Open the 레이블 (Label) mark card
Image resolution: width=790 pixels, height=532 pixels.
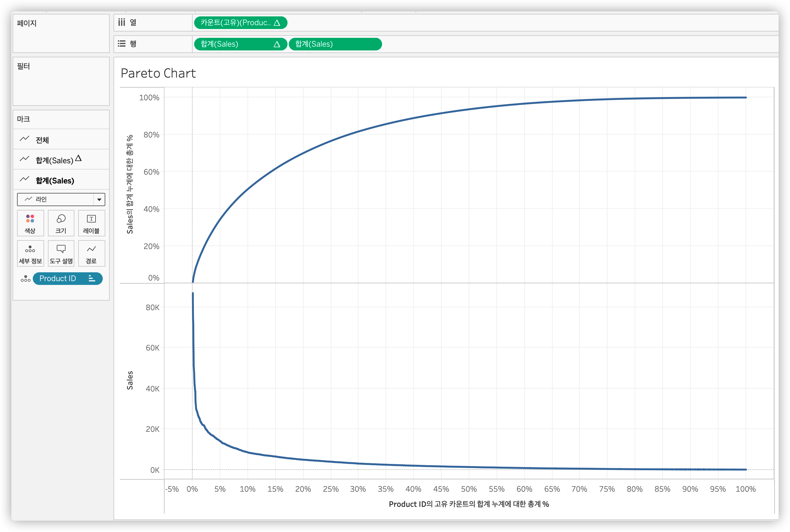pyautogui.click(x=91, y=223)
